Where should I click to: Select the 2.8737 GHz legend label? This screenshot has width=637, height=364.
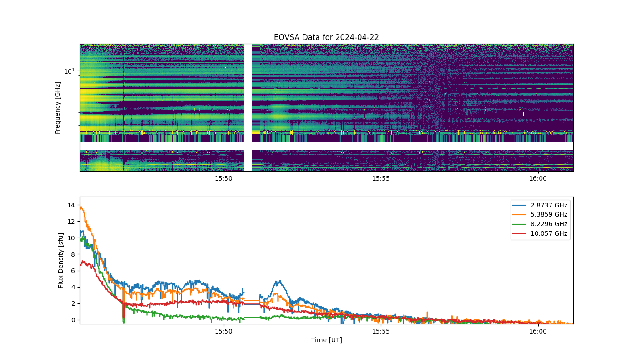pos(549,205)
